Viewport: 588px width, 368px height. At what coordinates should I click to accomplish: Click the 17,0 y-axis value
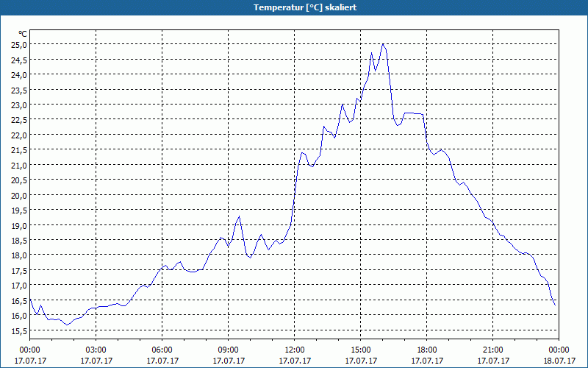click(x=20, y=286)
